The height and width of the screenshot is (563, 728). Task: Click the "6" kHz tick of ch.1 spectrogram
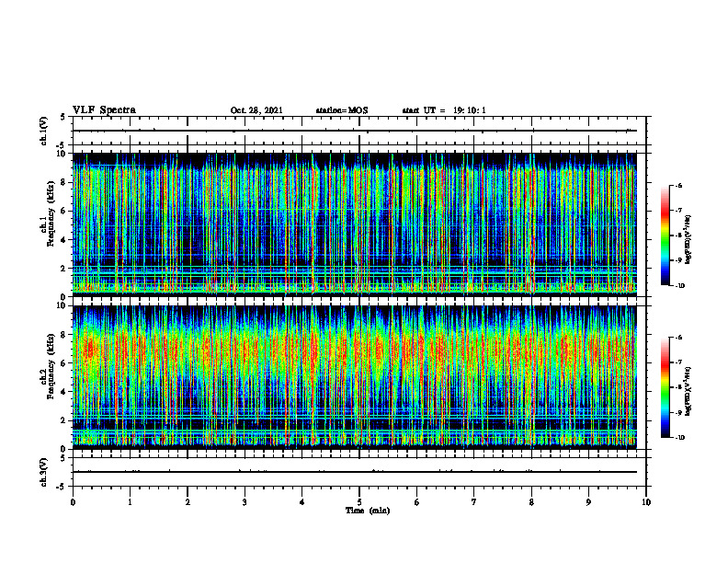pos(63,211)
